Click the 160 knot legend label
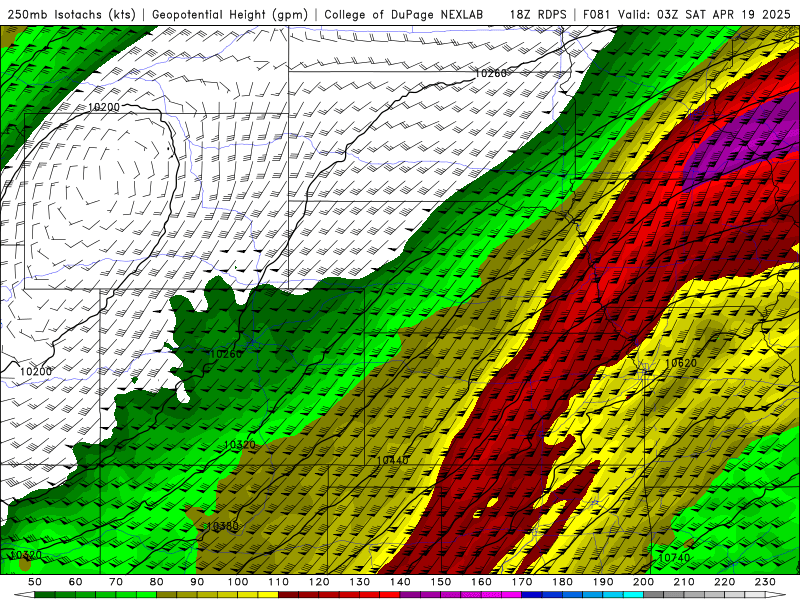Viewport: 800px width, 600px height. point(481,582)
